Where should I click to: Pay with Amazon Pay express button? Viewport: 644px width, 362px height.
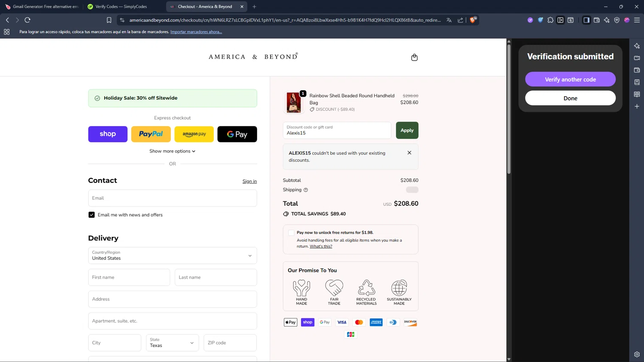(194, 134)
